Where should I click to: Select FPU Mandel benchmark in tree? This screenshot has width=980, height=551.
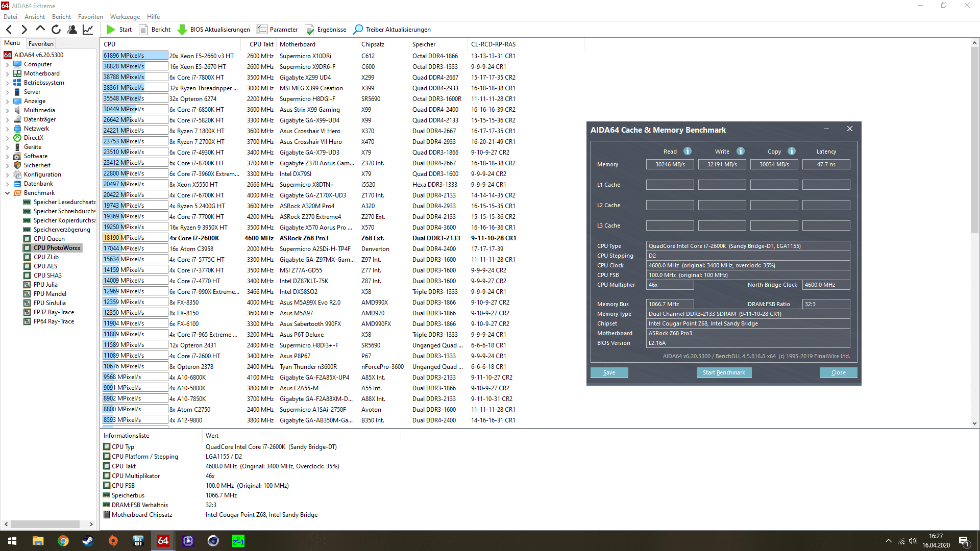[x=50, y=294]
